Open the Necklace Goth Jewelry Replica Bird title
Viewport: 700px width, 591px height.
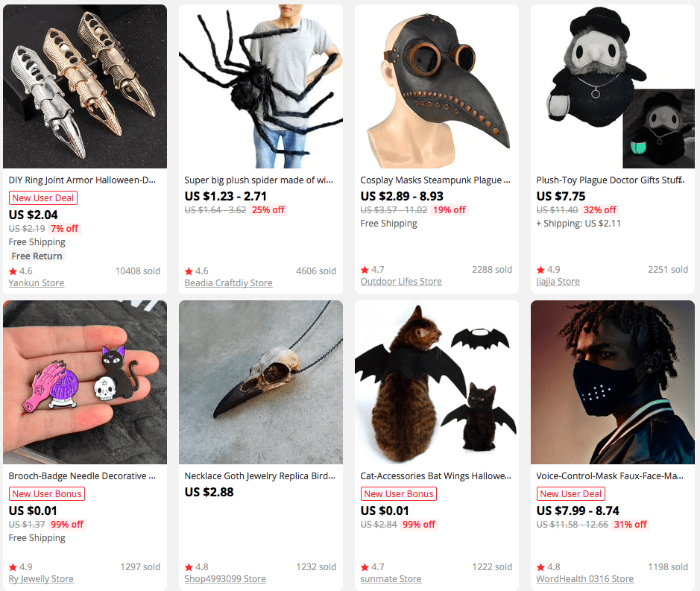click(260, 476)
